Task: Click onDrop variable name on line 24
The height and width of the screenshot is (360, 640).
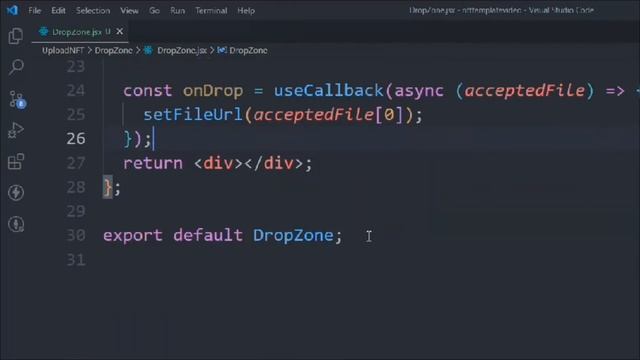Action: pos(213,91)
